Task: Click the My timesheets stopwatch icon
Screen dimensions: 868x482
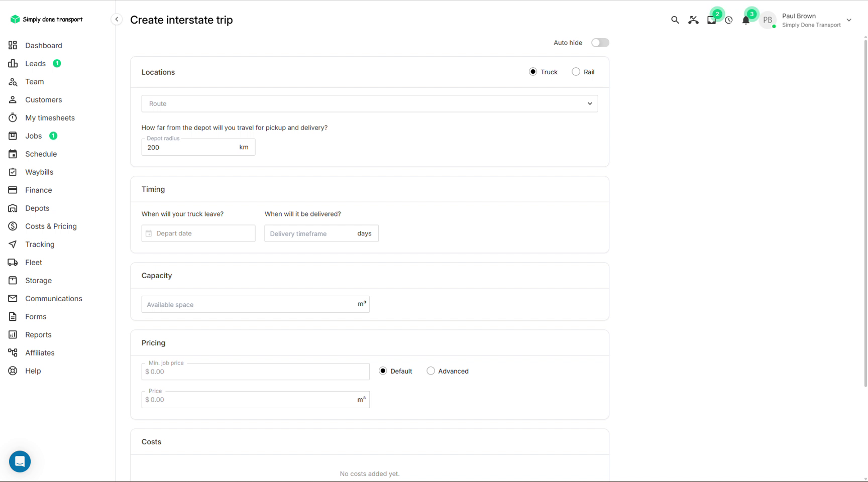Action: 13,117
